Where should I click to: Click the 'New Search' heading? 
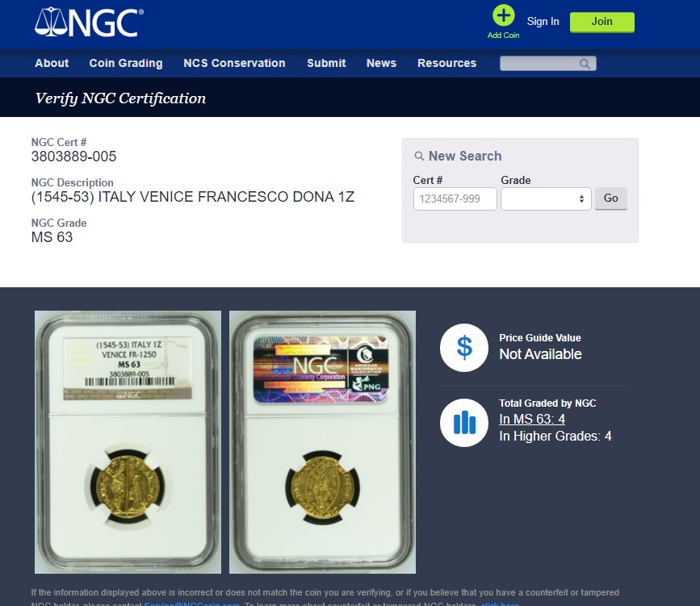465,156
